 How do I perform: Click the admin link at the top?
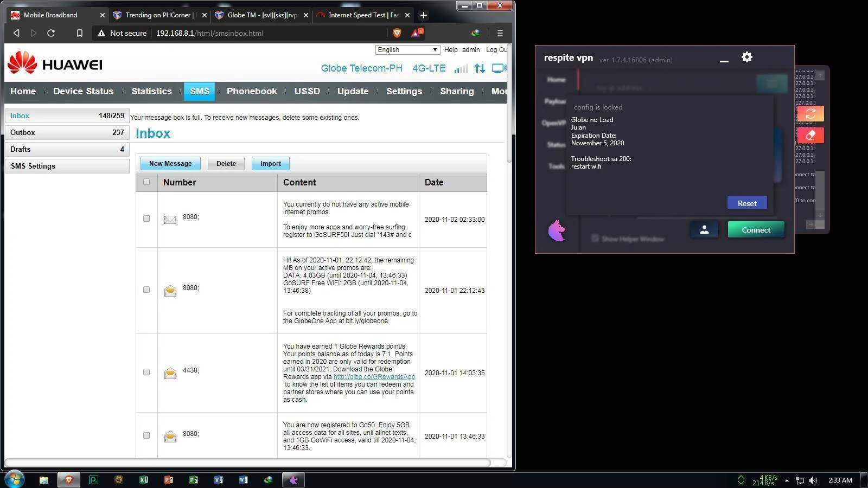click(x=471, y=50)
